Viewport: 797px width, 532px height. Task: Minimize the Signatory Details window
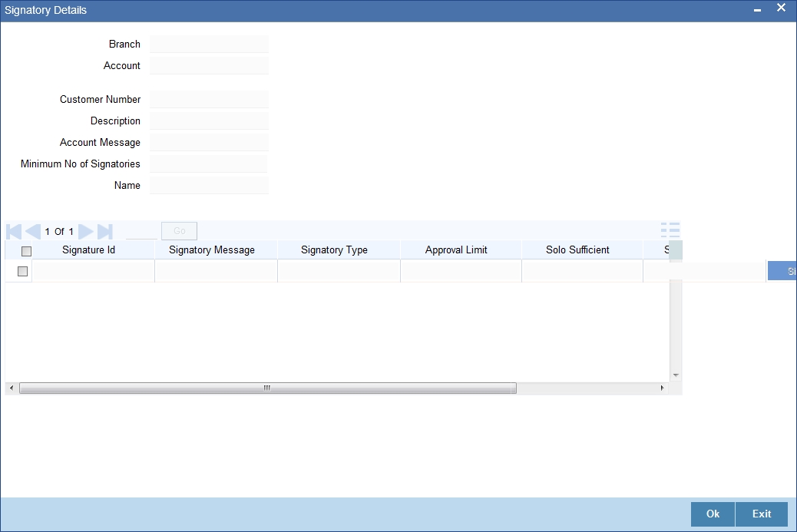point(757,10)
